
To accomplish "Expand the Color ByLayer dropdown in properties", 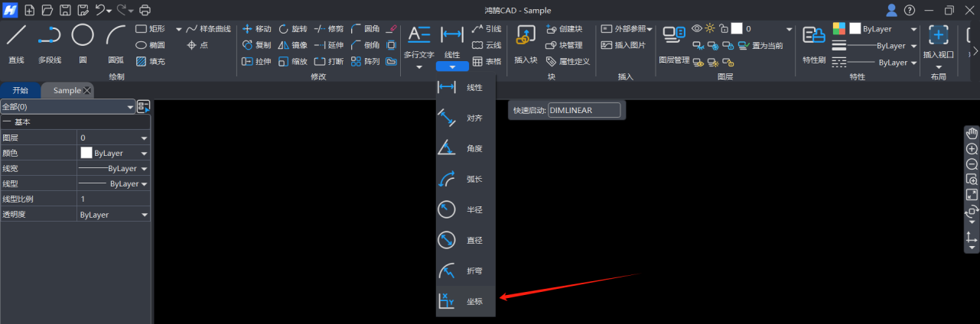I will [144, 153].
